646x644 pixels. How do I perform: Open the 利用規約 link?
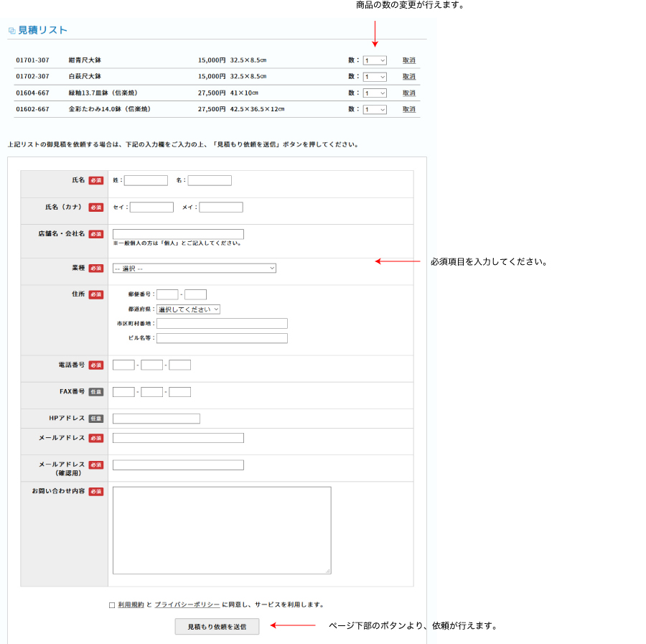tap(131, 605)
